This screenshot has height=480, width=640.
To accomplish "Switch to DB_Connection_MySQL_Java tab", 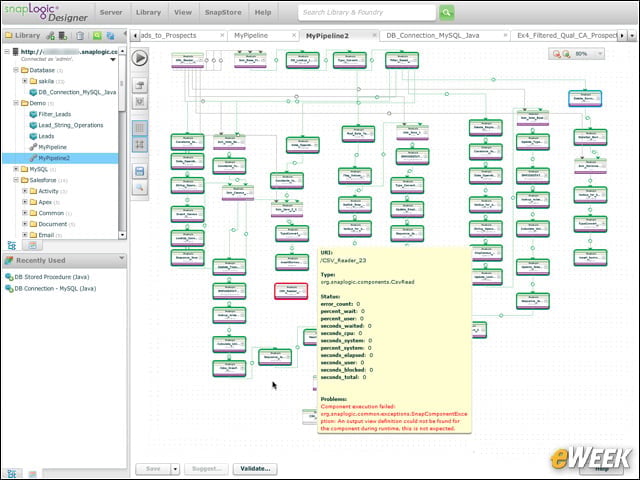I will [x=433, y=36].
